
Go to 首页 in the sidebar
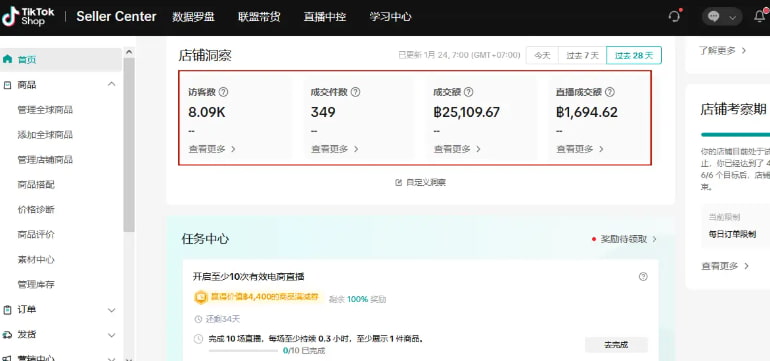coord(61,59)
